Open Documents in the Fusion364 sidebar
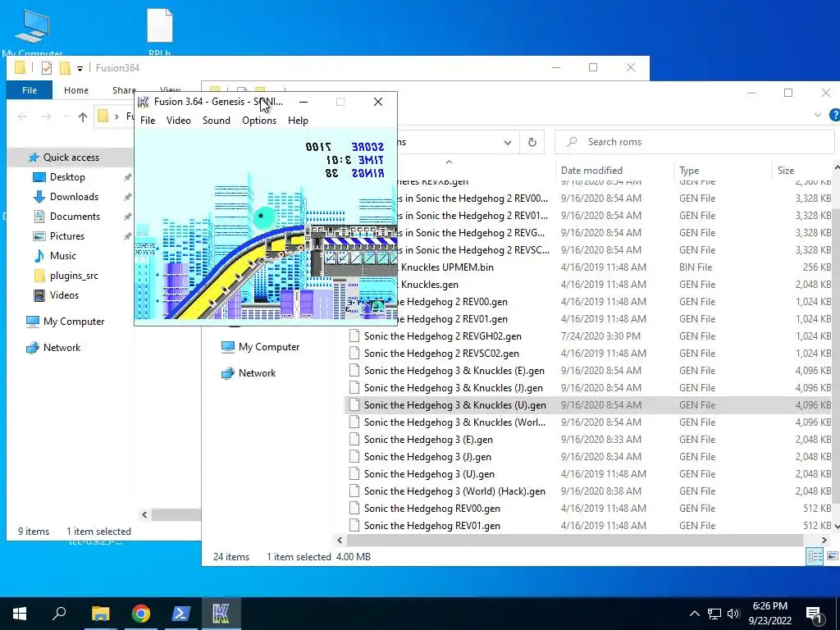 [x=75, y=217]
